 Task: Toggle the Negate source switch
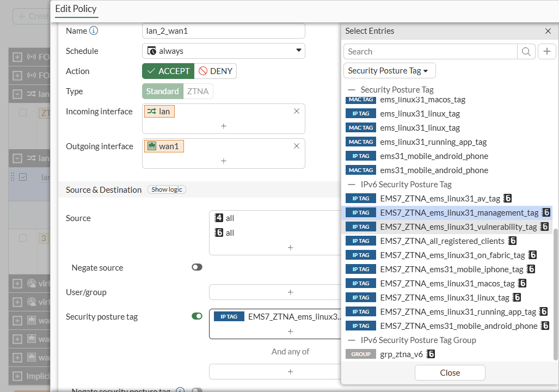(197, 268)
